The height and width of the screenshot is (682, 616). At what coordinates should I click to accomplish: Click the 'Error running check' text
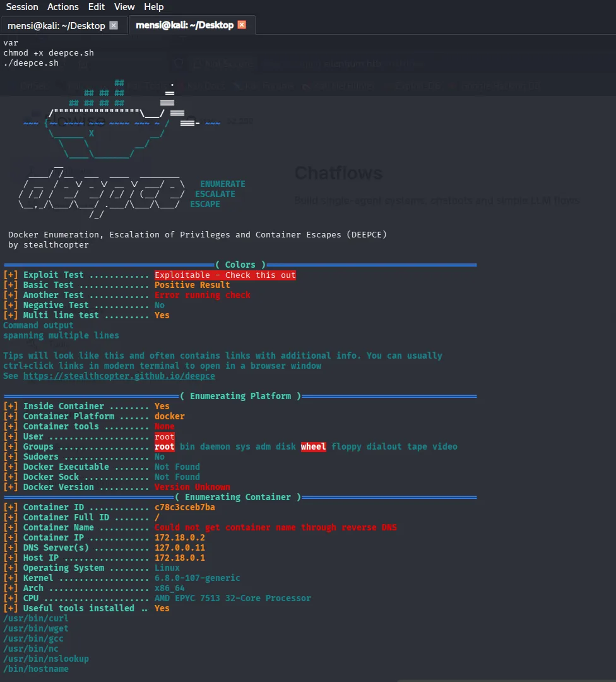click(x=203, y=295)
